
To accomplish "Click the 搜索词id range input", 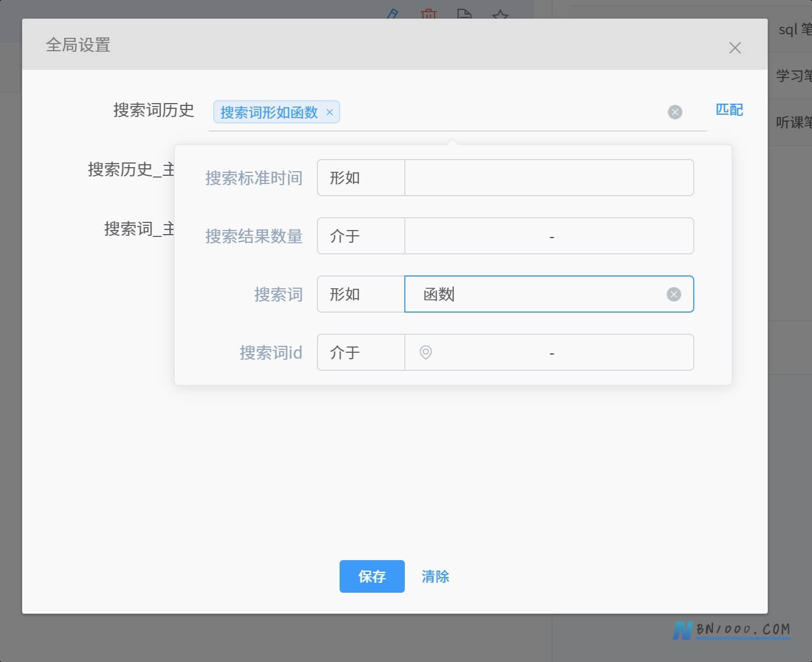I will point(549,352).
